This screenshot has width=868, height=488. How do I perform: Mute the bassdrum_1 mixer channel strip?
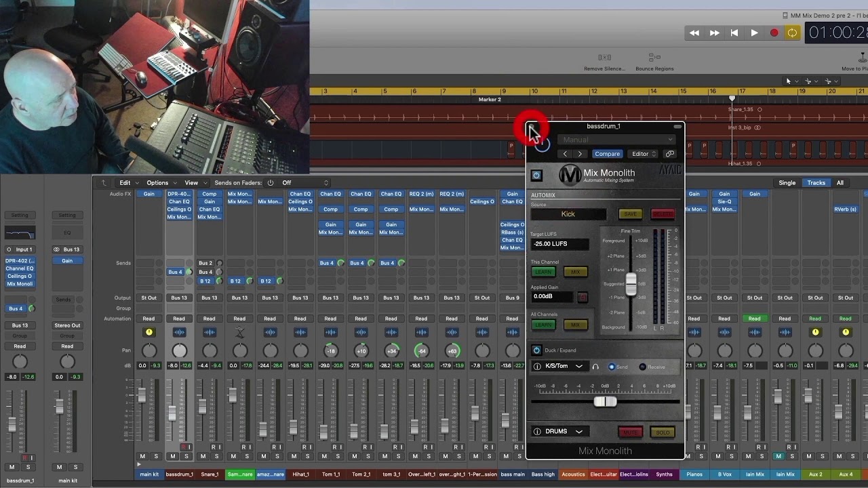coord(172,457)
